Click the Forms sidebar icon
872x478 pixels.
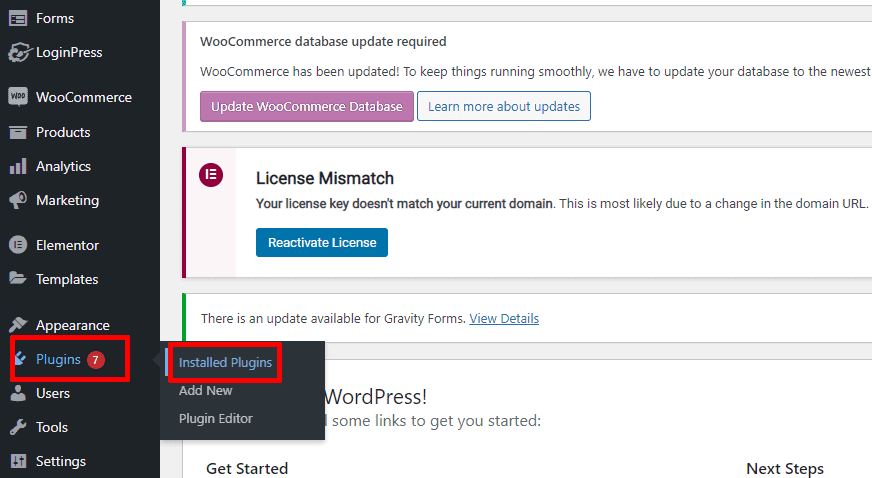point(17,18)
